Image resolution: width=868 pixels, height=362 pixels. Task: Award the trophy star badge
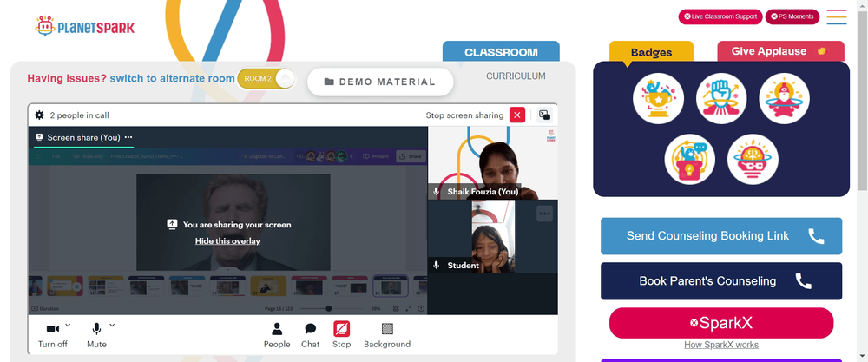click(x=658, y=98)
